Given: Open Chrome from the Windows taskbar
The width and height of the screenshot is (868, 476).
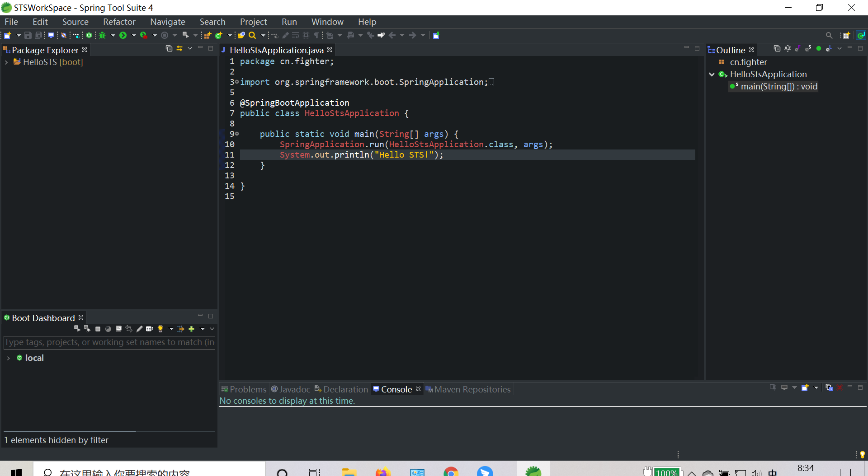Looking at the screenshot, I should (451, 471).
